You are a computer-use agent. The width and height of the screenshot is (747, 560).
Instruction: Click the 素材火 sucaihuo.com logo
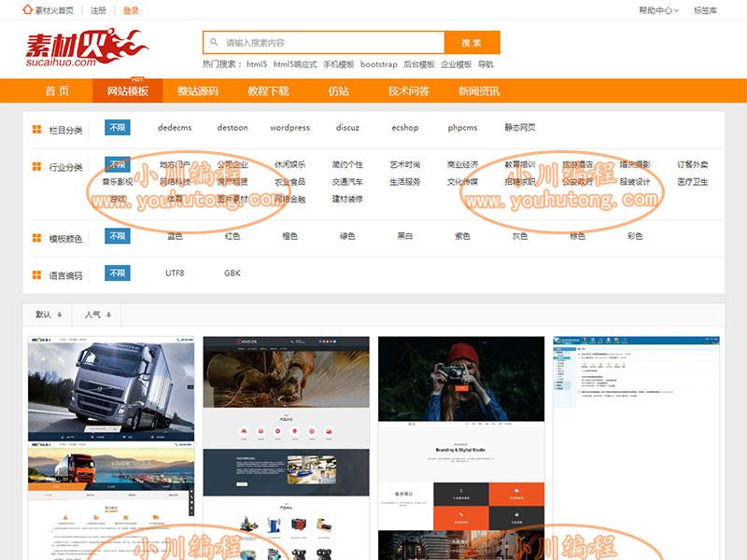click(x=87, y=48)
